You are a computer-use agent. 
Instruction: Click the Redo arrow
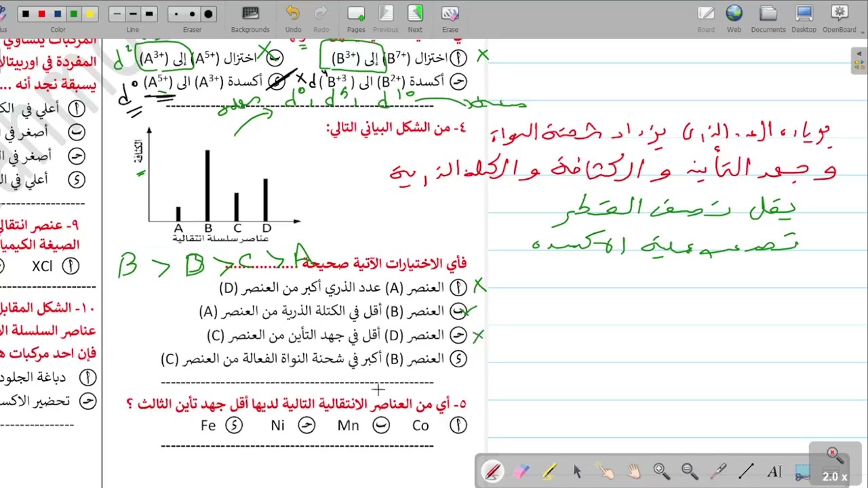(321, 18)
